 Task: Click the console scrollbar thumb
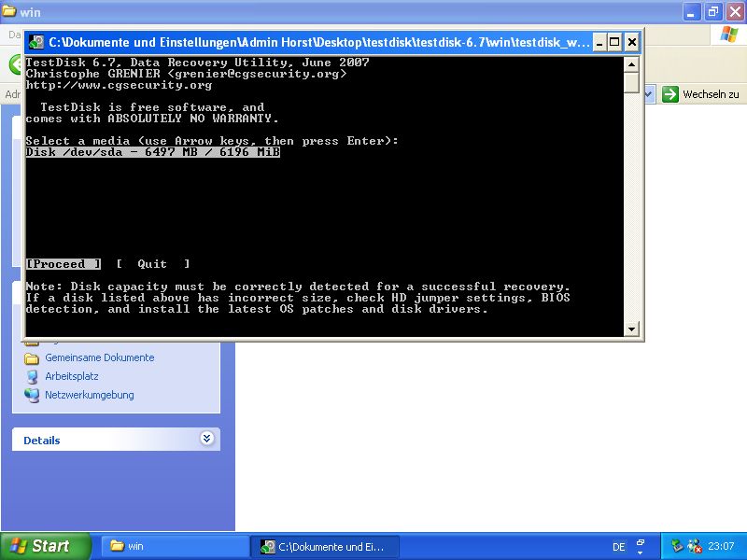coord(631,82)
